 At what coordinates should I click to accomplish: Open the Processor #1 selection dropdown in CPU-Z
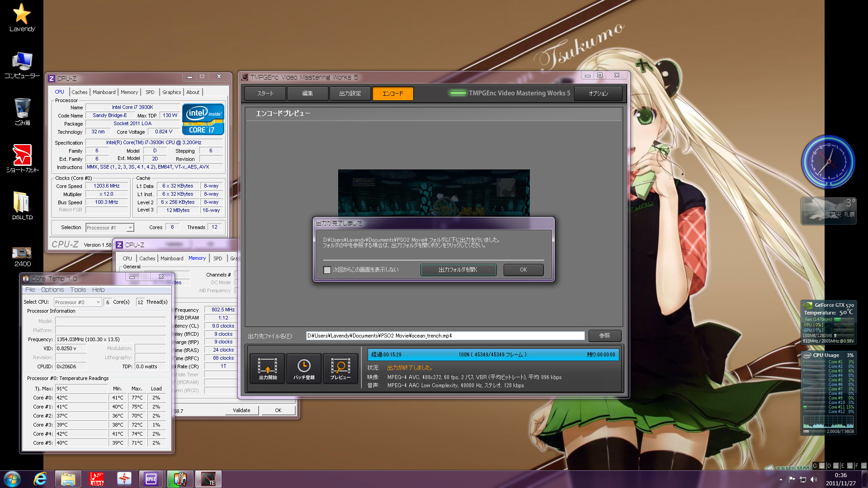[x=110, y=228]
